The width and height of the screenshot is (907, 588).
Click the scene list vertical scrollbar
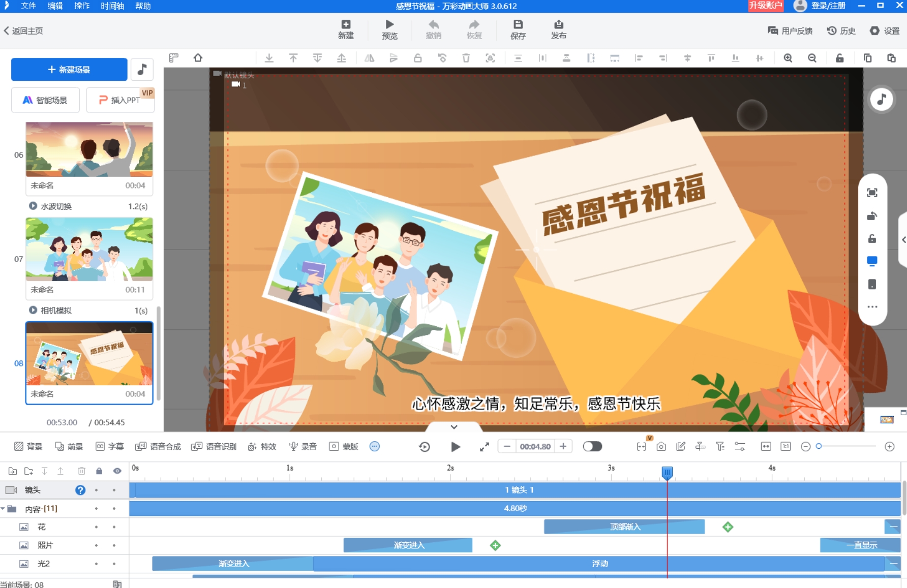(x=158, y=353)
